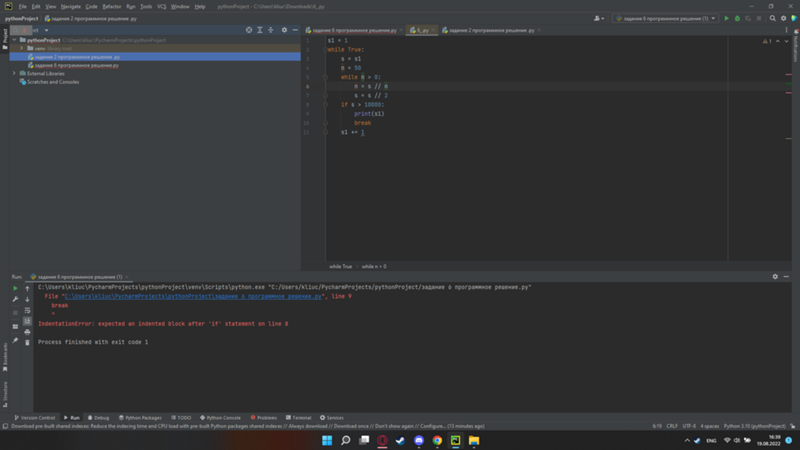Click the Windows Start button on the taskbar

tap(327, 440)
